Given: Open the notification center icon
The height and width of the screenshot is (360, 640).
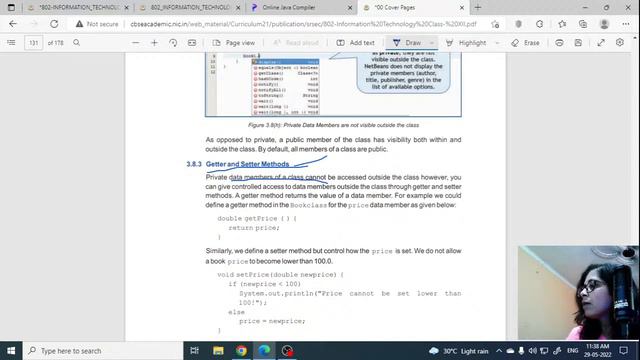Looking at the screenshot, I should (623, 351).
